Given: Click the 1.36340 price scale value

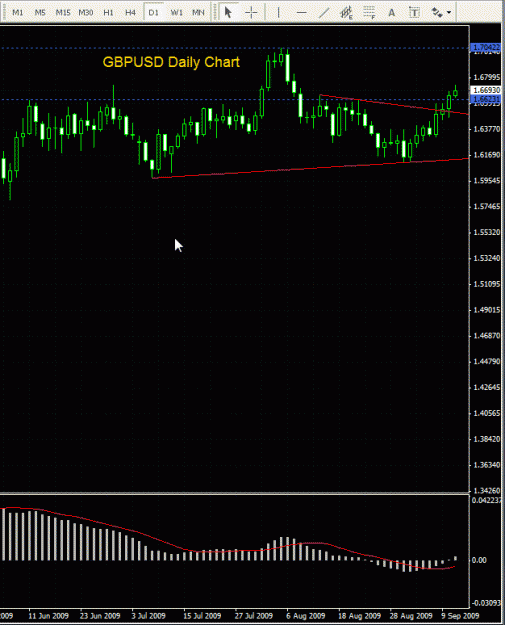Looking at the screenshot, I should [486, 465].
